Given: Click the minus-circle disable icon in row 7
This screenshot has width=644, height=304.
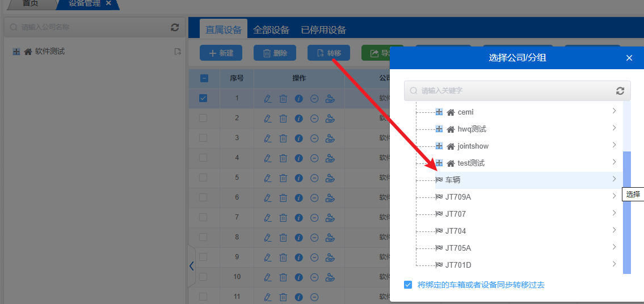Looking at the screenshot, I should point(314,218).
